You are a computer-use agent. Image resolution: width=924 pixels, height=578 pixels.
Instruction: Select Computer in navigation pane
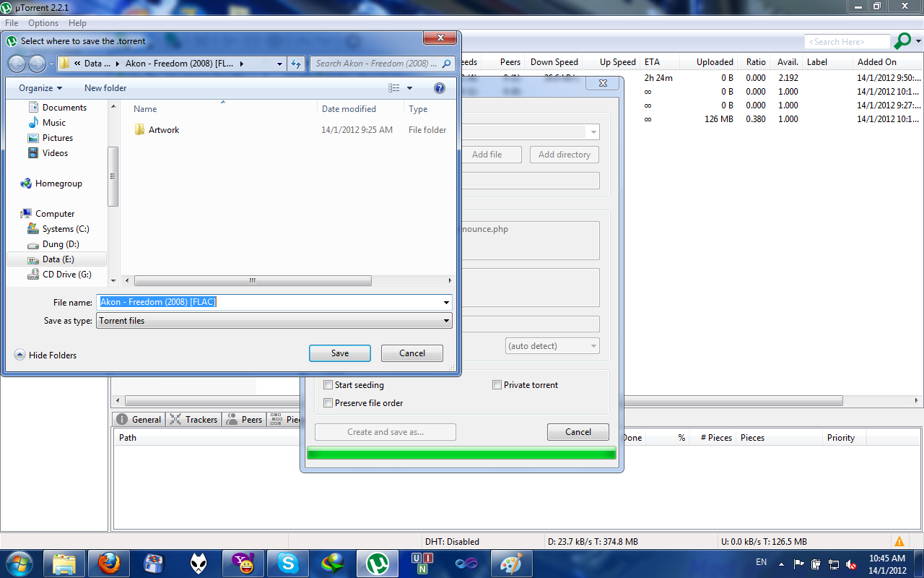(55, 214)
